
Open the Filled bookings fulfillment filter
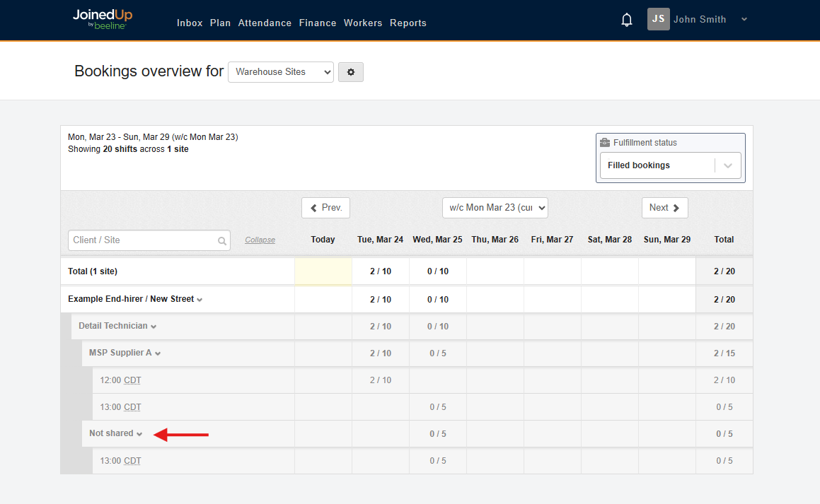669,165
